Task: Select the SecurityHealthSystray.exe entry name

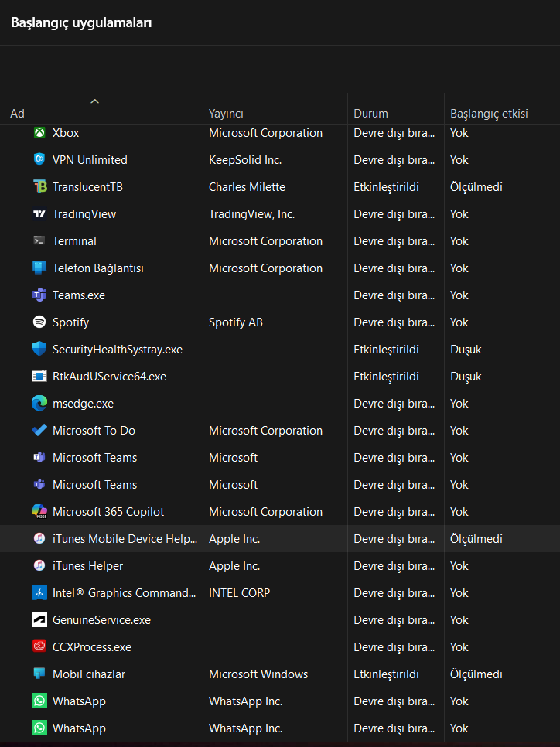Action: 118,350
